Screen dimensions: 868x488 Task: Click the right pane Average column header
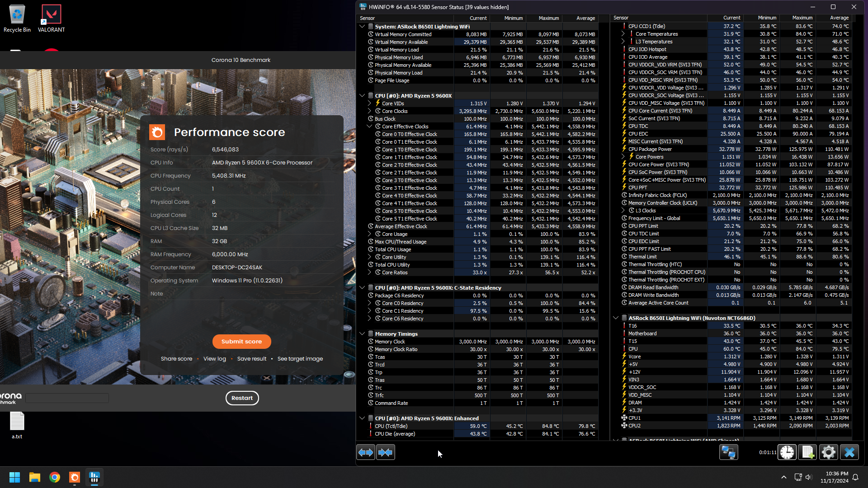(834, 18)
